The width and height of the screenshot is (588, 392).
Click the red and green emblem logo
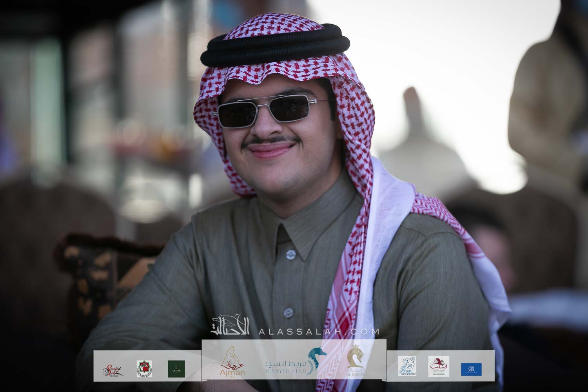pos(144,369)
